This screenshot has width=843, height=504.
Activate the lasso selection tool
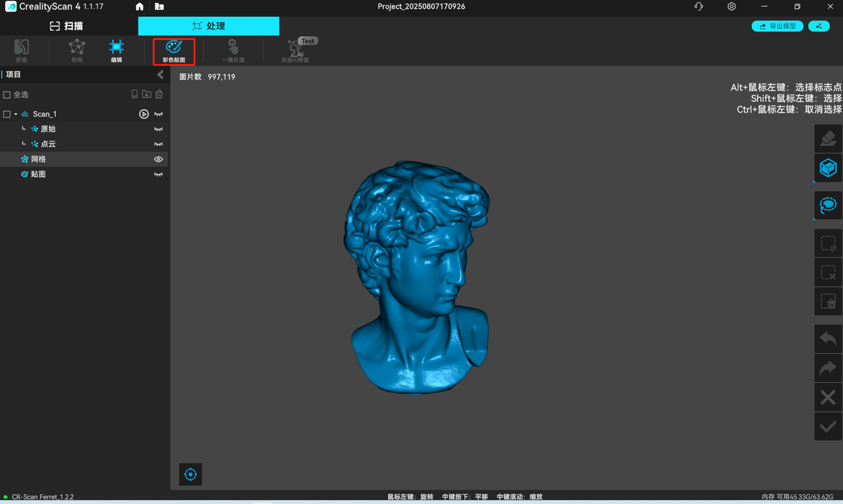point(828,205)
